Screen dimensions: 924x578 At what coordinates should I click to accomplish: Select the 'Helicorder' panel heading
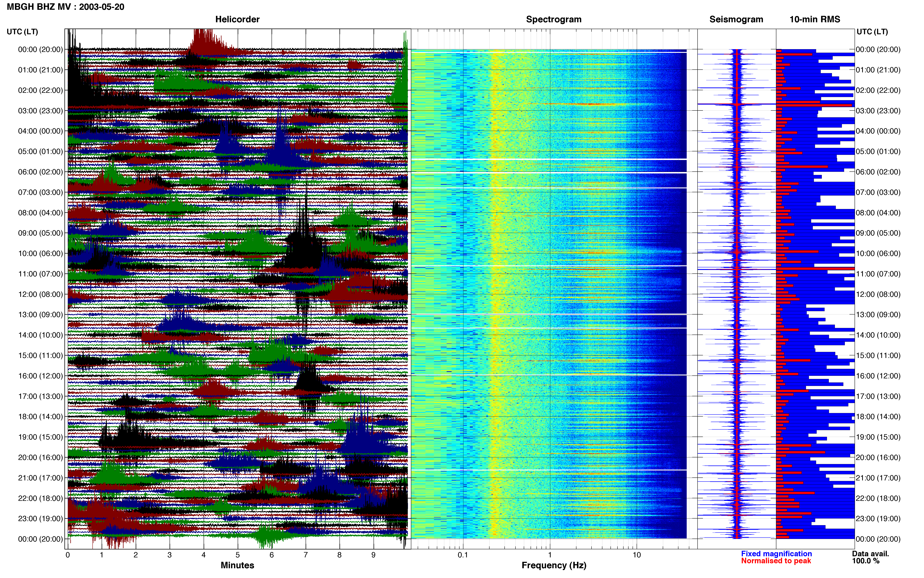pyautogui.click(x=237, y=20)
